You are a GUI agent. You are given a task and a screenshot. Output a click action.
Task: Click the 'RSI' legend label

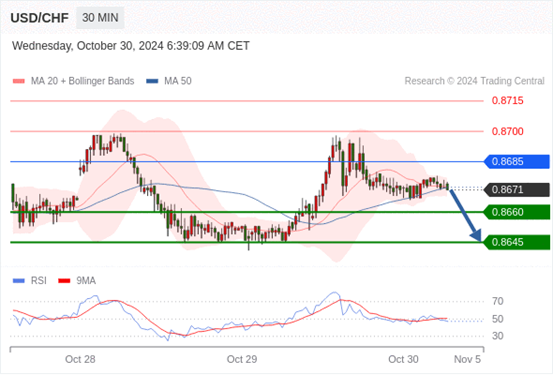(x=39, y=281)
